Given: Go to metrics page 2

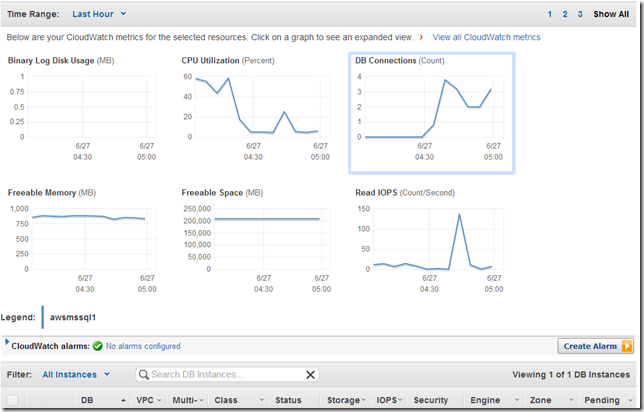Looking at the screenshot, I should [565, 15].
